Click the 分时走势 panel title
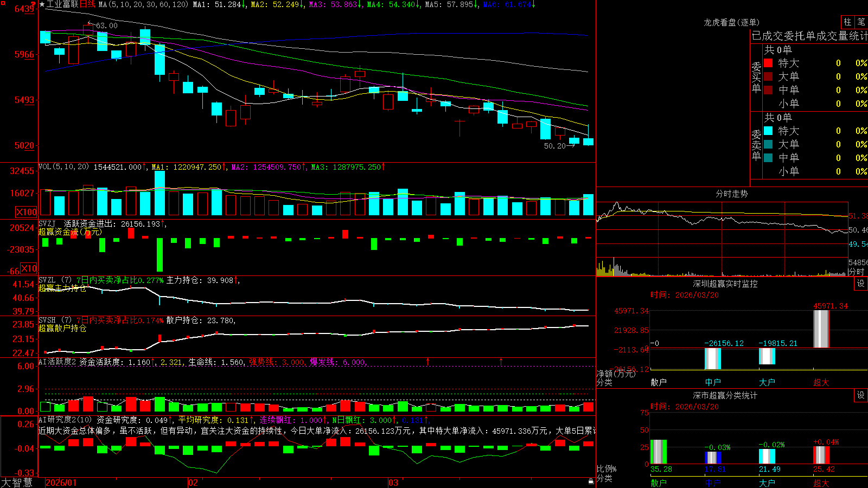Image resolution: width=868 pixels, height=488 pixels. (731, 194)
